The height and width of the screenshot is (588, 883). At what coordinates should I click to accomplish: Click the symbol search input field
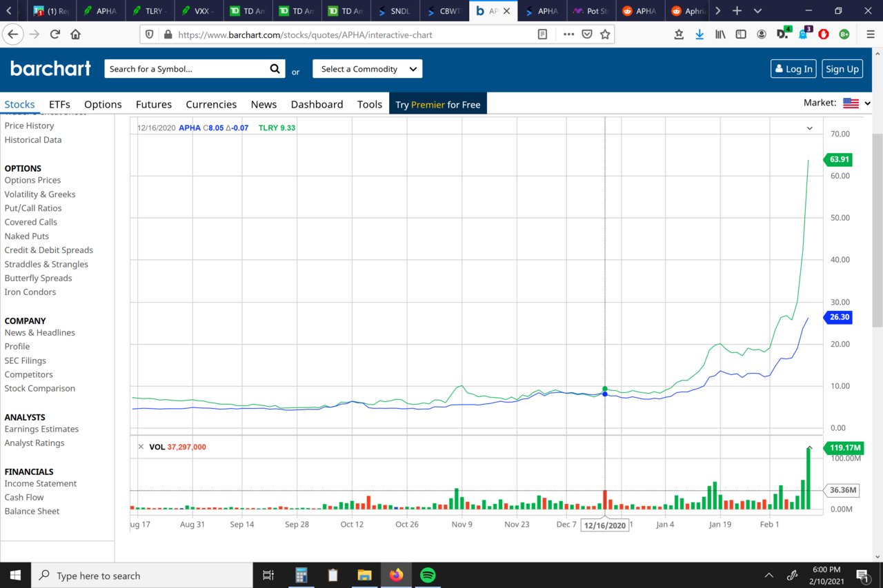coord(186,69)
